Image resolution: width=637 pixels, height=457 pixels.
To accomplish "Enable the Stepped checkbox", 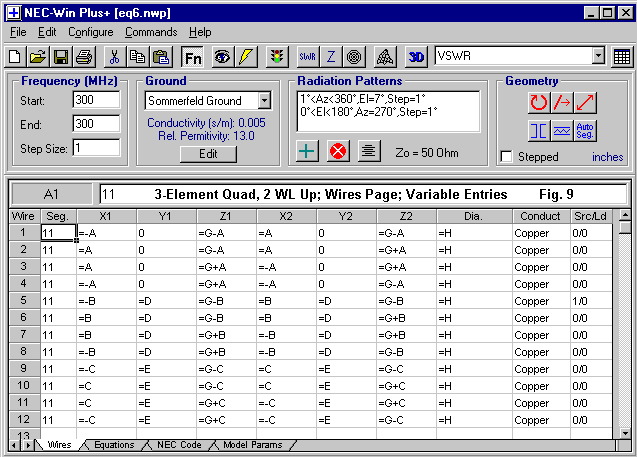I will pos(507,157).
